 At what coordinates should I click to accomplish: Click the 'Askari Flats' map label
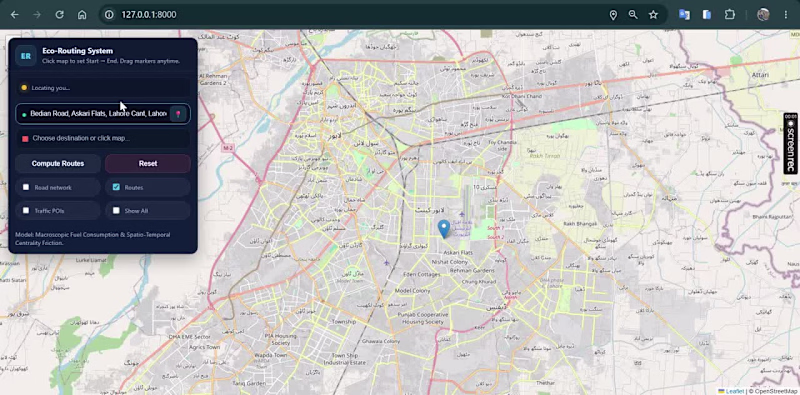click(458, 253)
